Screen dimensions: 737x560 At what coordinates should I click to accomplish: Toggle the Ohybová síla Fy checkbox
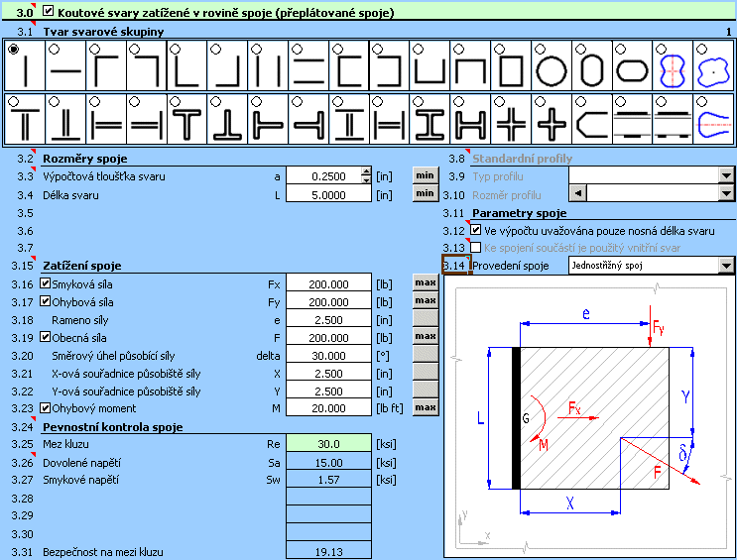pos(45,301)
